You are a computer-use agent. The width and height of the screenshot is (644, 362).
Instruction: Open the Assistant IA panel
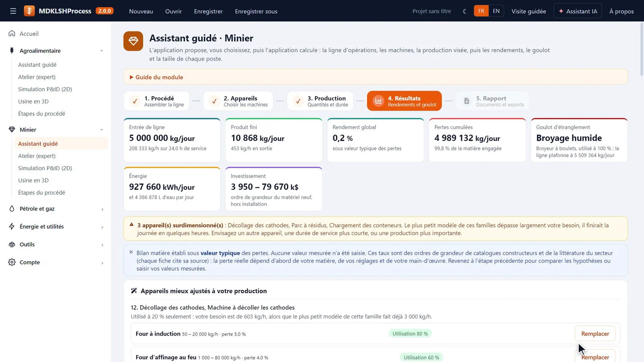(578, 11)
